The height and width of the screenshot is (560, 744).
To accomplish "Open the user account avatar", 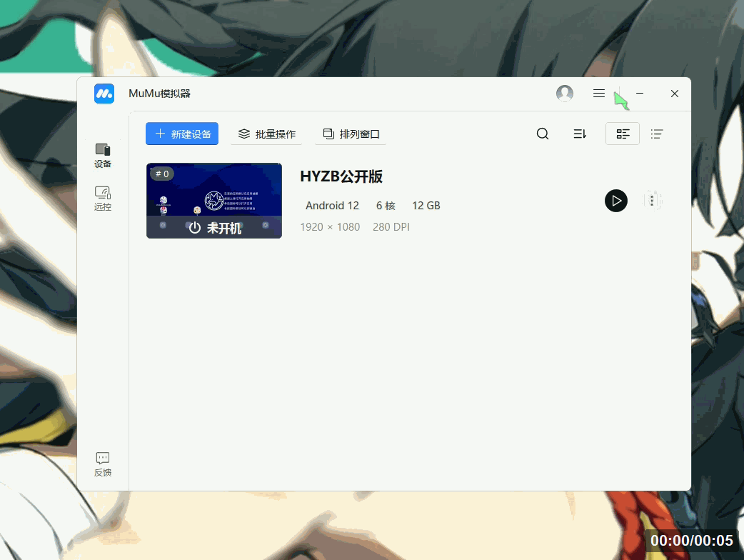I will pyautogui.click(x=565, y=94).
